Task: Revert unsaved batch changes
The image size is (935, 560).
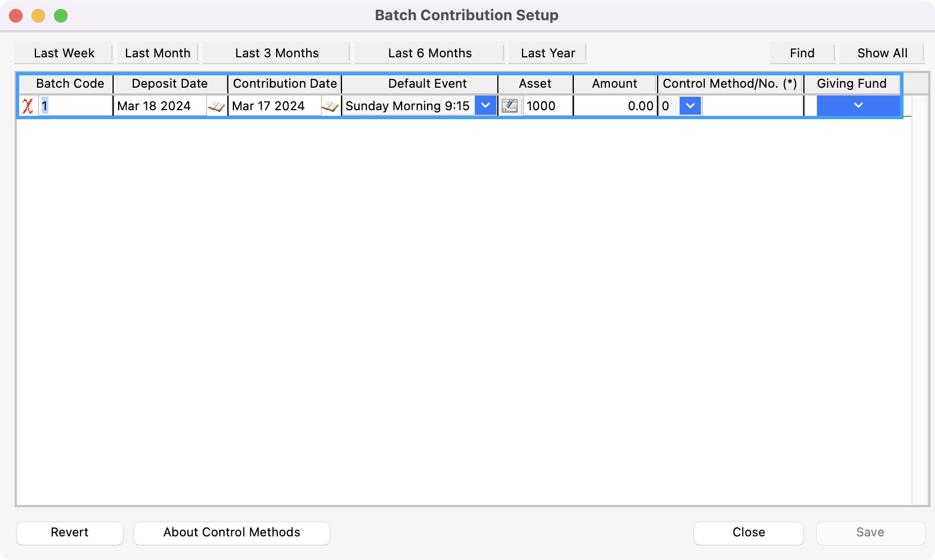Action: (x=69, y=533)
